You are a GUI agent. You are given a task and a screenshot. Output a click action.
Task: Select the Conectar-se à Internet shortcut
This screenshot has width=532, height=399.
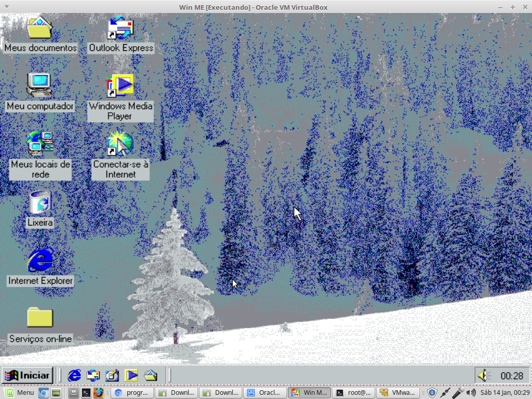point(120,144)
